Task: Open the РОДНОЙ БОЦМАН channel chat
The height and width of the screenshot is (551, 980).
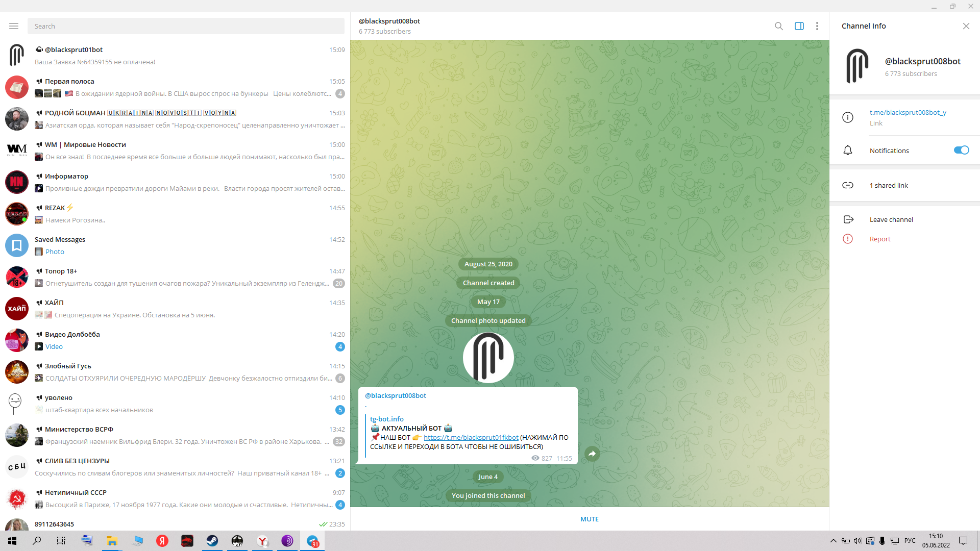Action: (175, 119)
